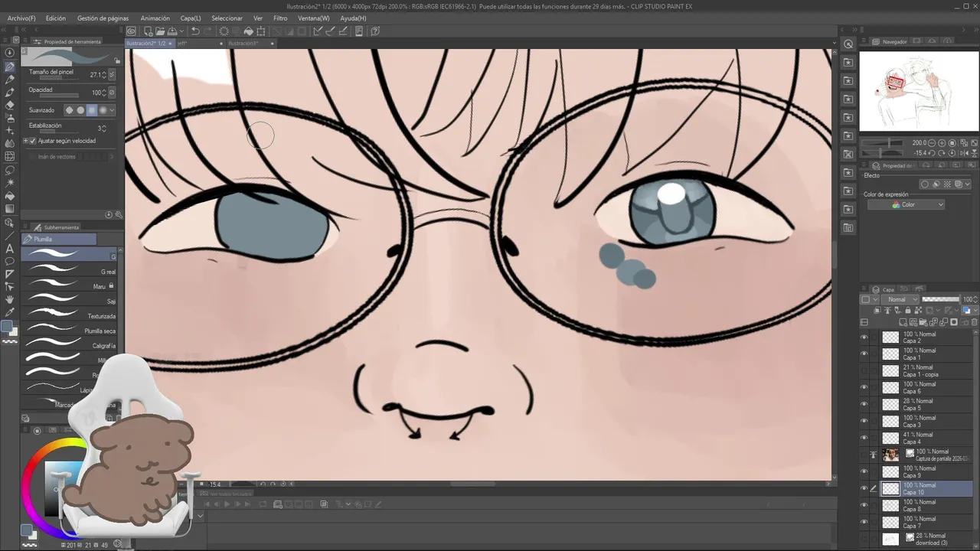Flip horizontal icon in Navigator

pos(964,153)
